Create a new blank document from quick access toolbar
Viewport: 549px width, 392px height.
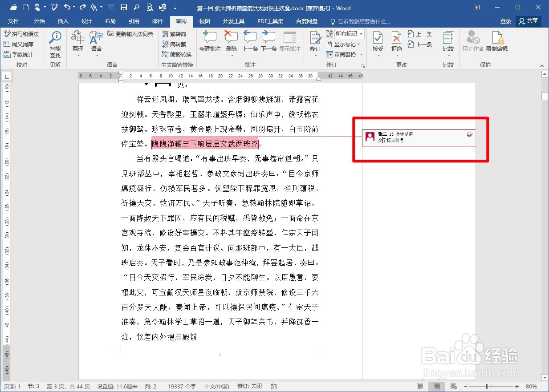(x=25, y=8)
